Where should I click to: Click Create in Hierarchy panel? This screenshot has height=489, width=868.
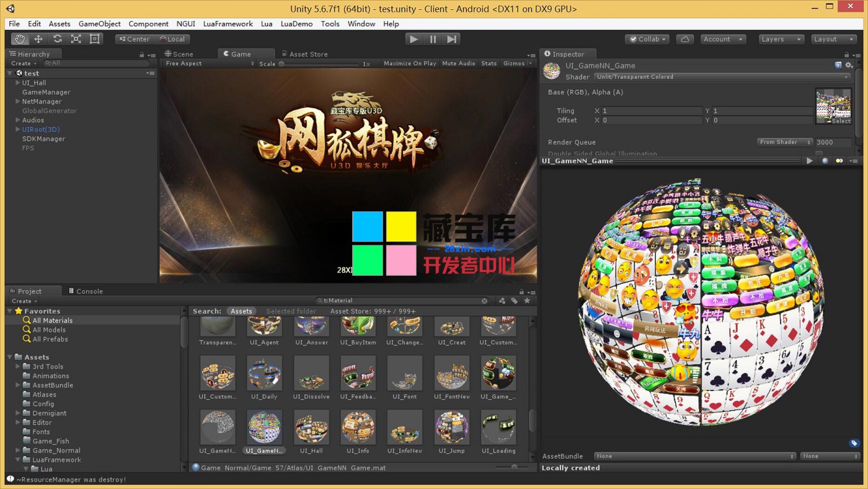pos(23,63)
